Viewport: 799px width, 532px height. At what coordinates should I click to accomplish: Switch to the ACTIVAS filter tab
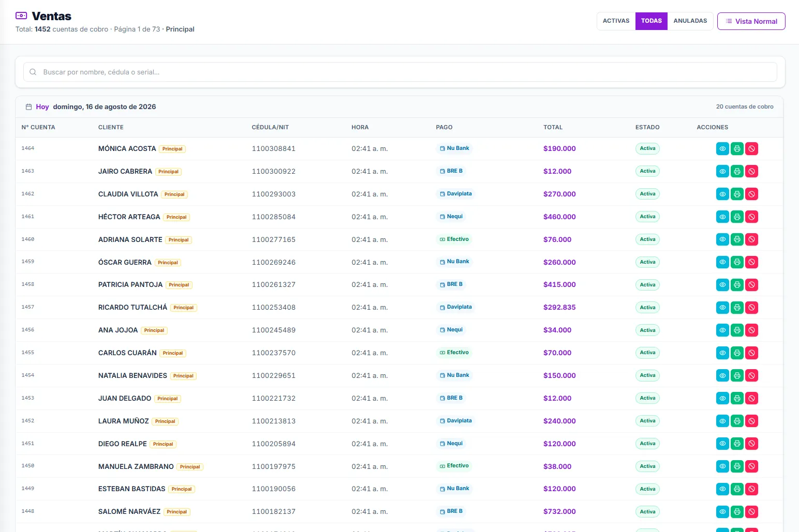point(616,21)
